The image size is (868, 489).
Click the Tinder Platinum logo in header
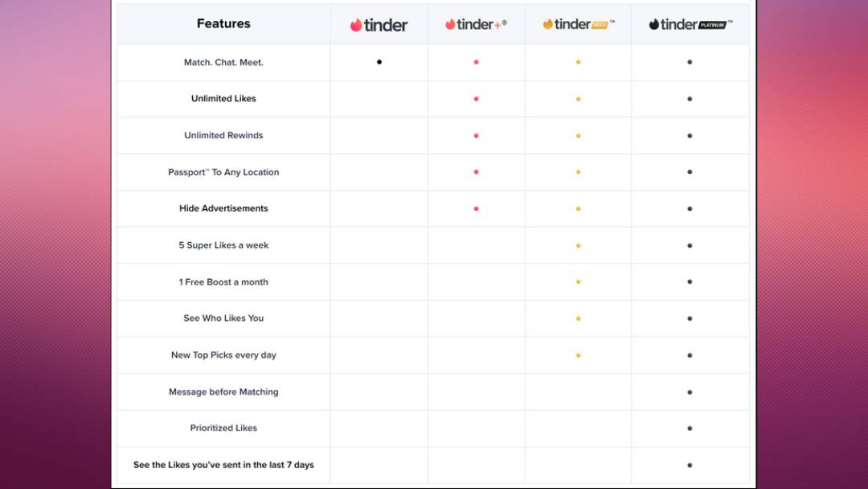690,24
